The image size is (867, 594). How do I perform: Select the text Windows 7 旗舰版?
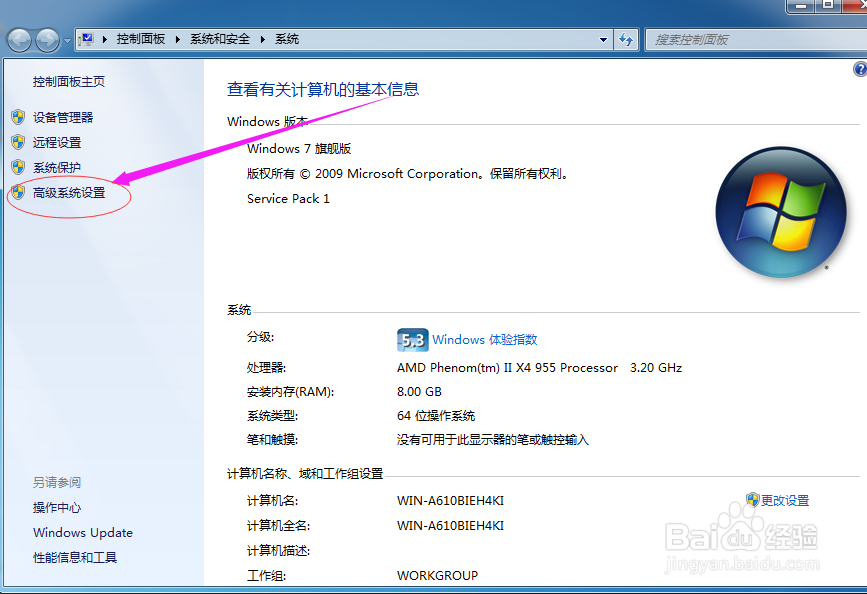[299, 149]
